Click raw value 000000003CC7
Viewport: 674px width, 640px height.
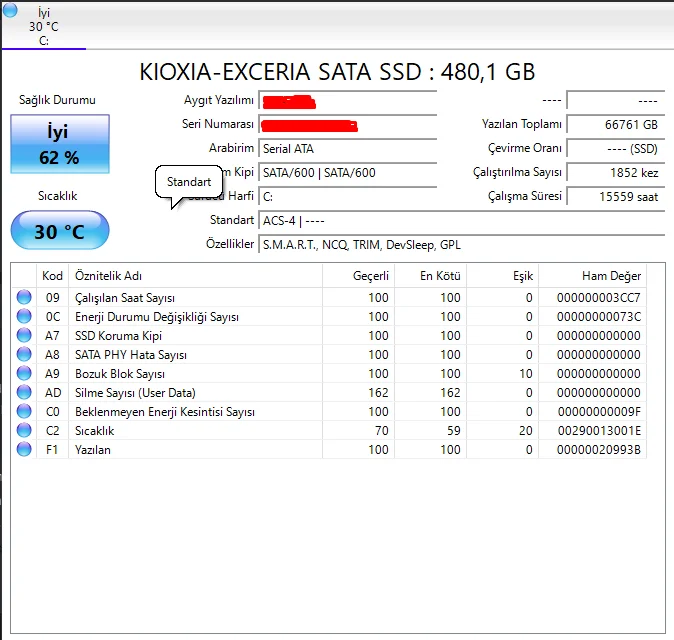point(598,297)
